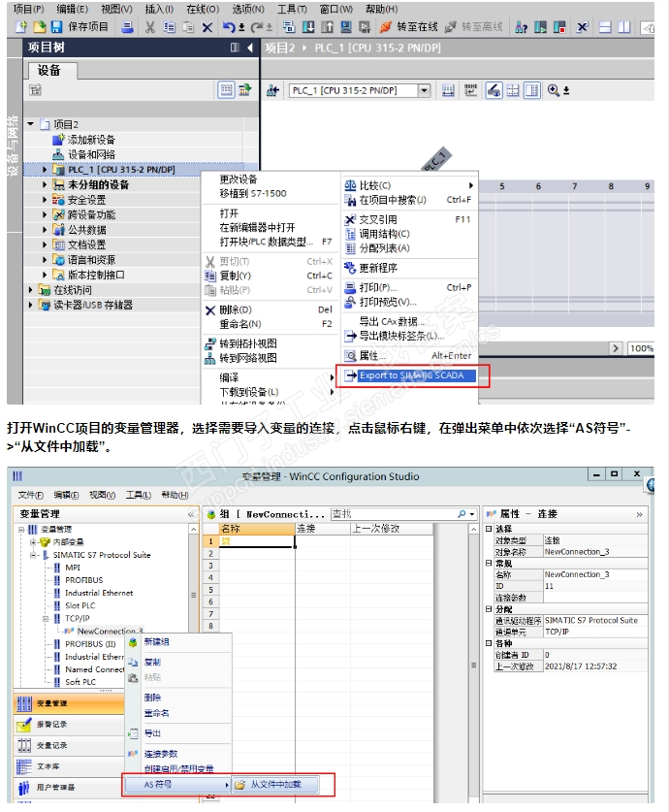Select Slot PLC channel unit

[80, 606]
